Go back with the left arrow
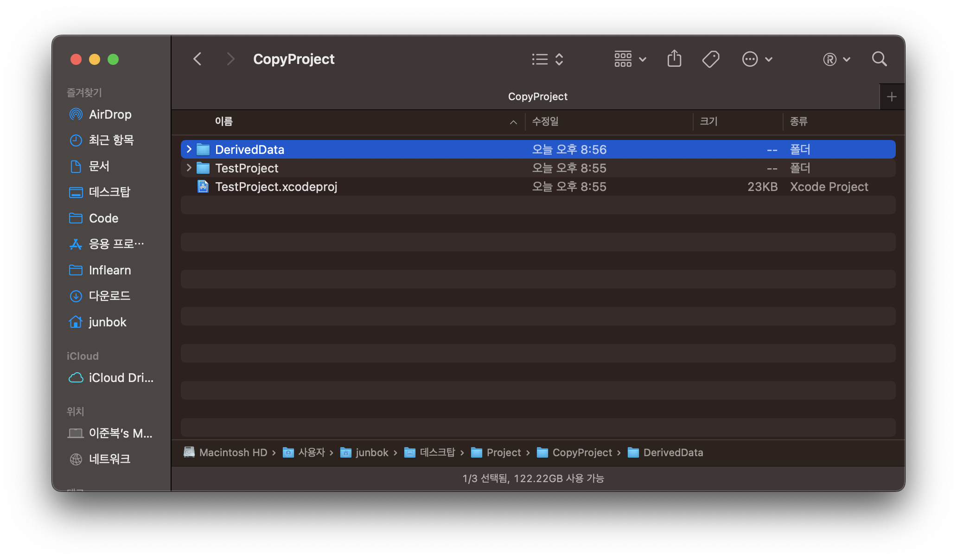Viewport: 957px width, 560px height. tap(198, 59)
